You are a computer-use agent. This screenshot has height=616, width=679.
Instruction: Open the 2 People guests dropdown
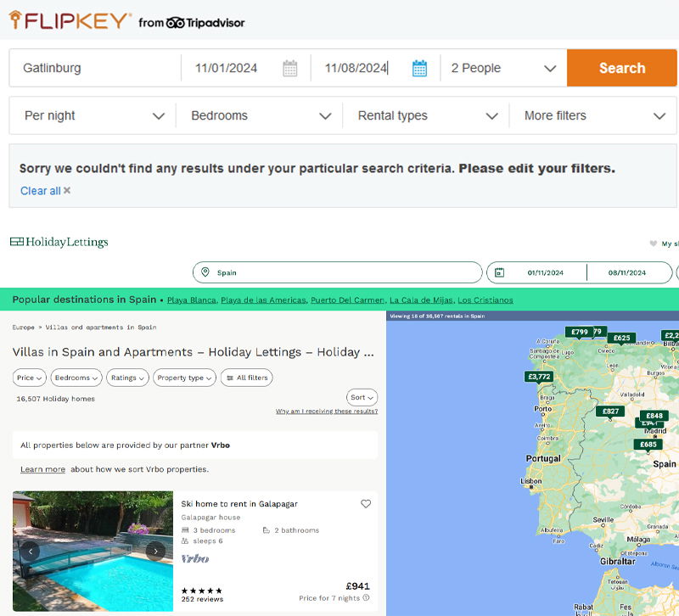503,69
